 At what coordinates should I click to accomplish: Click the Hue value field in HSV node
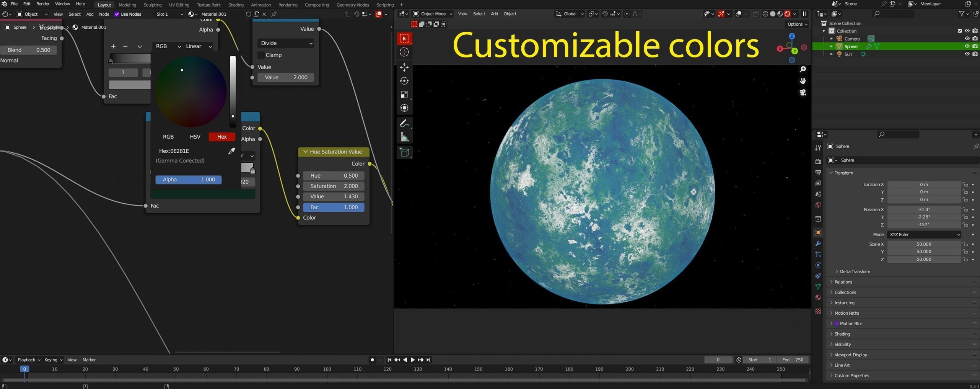coord(334,176)
